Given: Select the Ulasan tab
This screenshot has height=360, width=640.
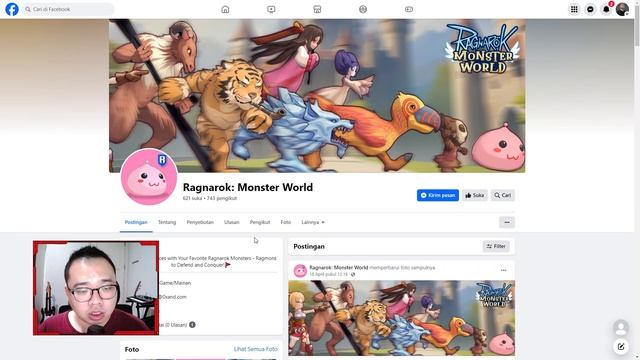Looking at the screenshot, I should click(x=231, y=222).
